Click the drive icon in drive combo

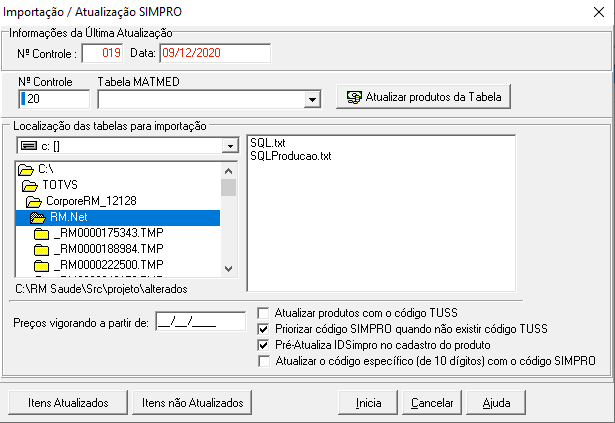29,146
